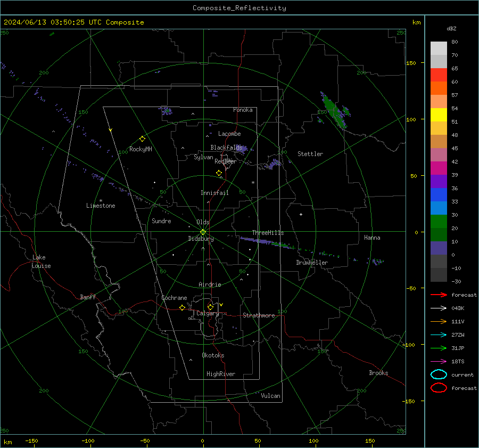Screen dimensions: 479x448
Task: Click the asterisk marker above Limestone
Action: coord(101,201)
